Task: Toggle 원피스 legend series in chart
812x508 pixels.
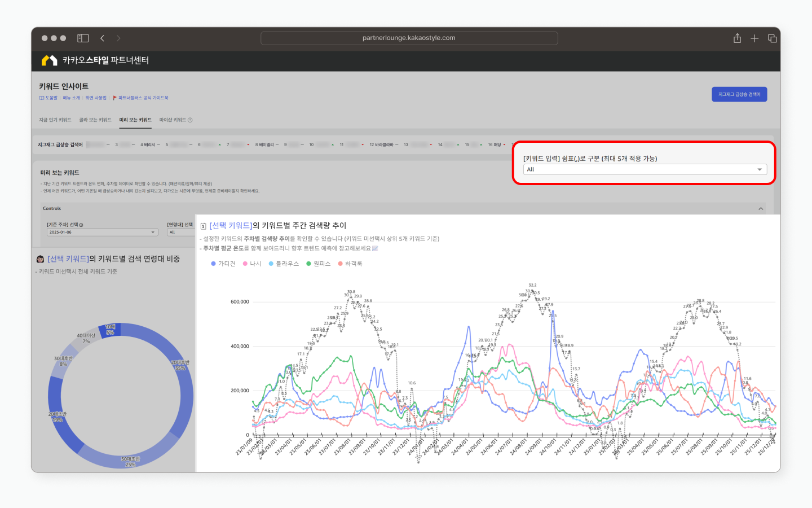Action: pyautogui.click(x=318, y=264)
